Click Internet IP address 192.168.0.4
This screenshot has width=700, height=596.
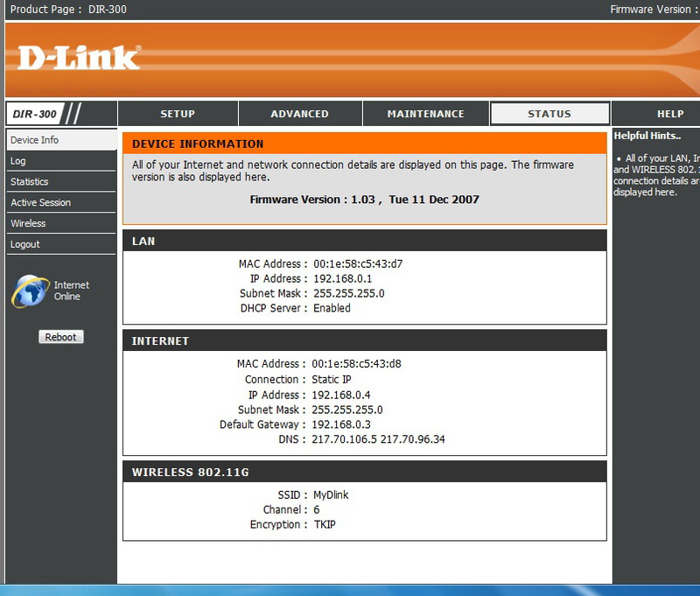341,395
